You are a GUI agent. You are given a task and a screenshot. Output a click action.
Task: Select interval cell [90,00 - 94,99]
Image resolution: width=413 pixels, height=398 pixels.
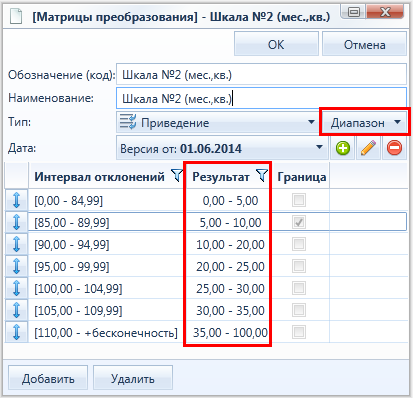tap(107, 244)
